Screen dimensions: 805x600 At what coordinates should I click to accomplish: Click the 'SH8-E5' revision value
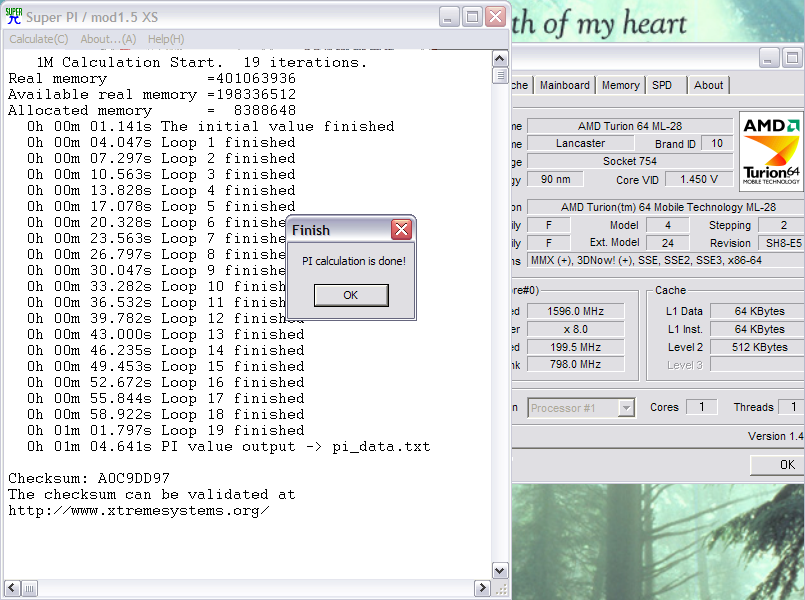point(782,243)
